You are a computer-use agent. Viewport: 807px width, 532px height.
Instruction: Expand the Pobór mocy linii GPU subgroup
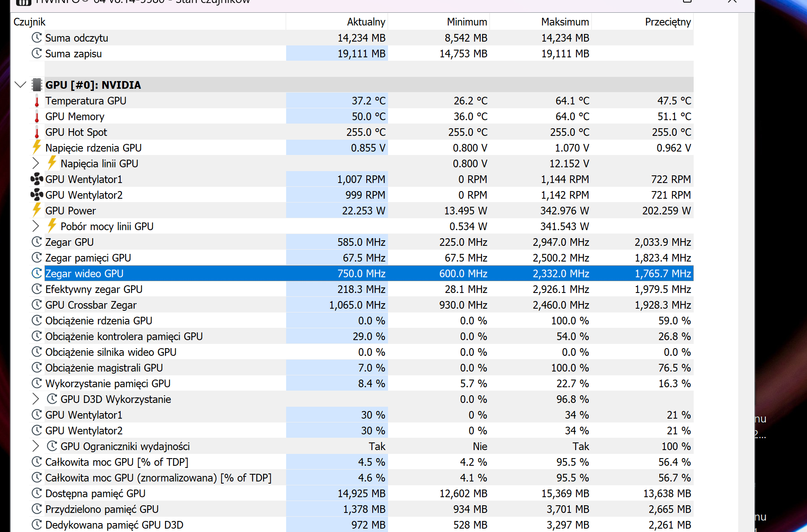click(x=36, y=226)
